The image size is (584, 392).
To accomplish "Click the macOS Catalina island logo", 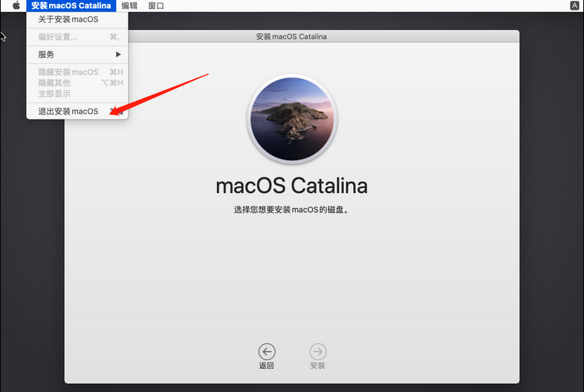I will pos(293,119).
